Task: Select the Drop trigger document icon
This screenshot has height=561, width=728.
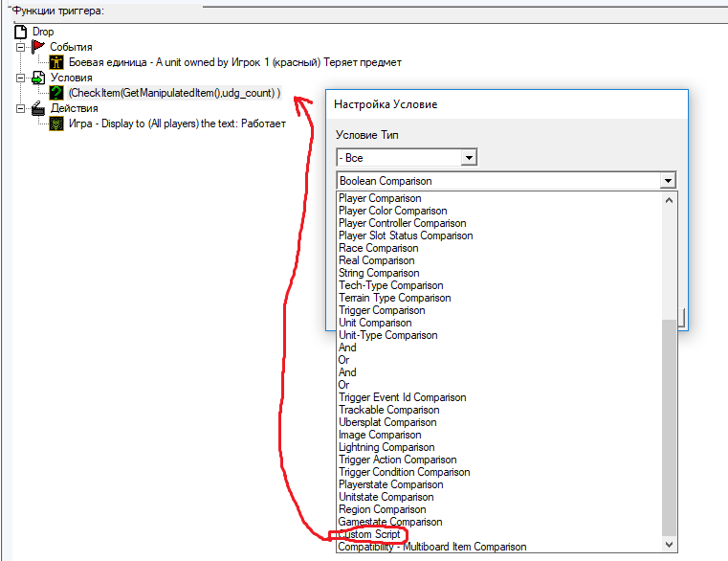Action: point(20,32)
